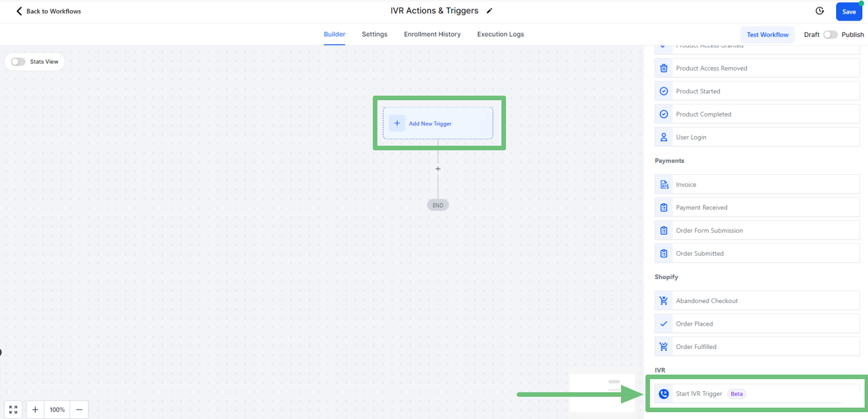Image resolution: width=868 pixels, height=419 pixels.
Task: Open the Settings tab
Action: [x=375, y=34]
